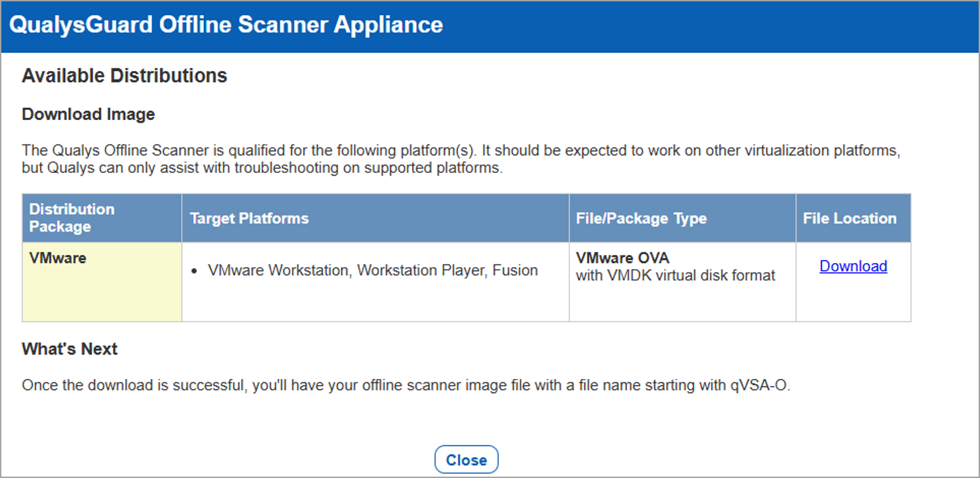Click the Distribution Package column header

[x=72, y=218]
